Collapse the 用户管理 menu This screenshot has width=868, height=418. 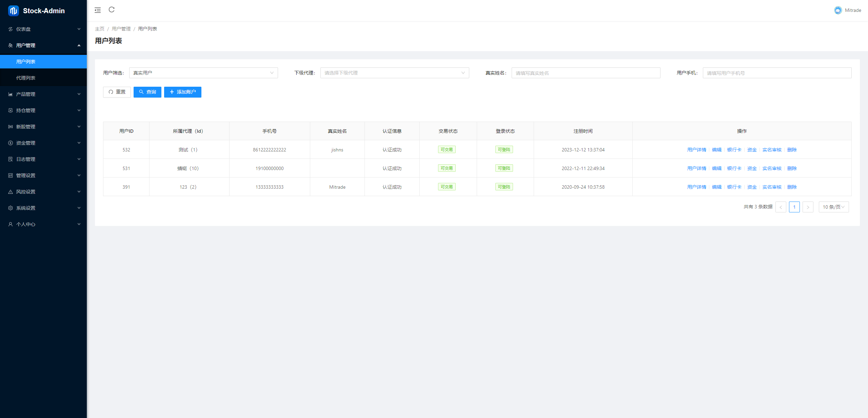[x=43, y=45]
